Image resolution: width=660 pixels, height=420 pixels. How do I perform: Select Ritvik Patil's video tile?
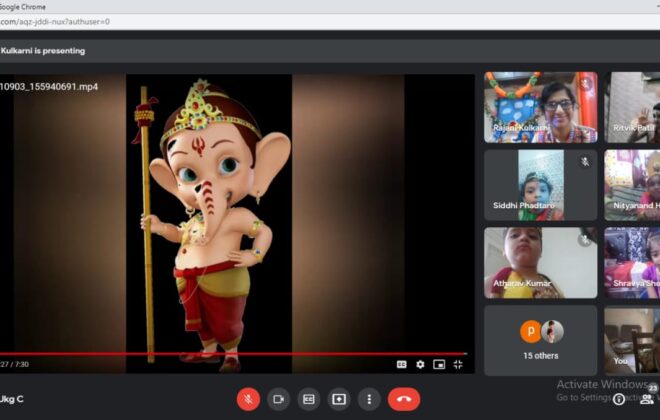coord(632,107)
